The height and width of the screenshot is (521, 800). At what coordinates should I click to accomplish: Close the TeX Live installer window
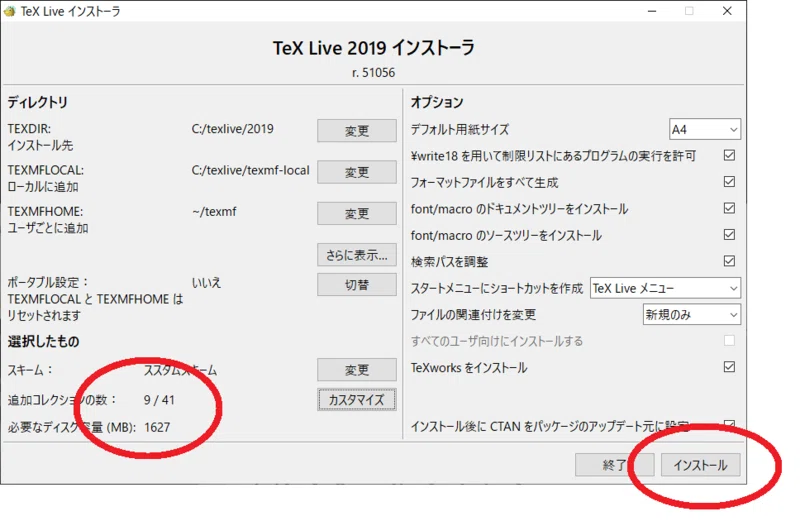(728, 11)
